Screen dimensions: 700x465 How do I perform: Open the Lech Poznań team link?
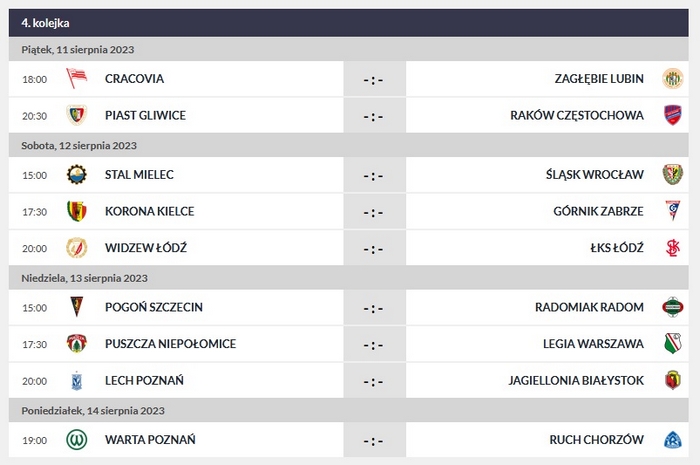pos(144,379)
